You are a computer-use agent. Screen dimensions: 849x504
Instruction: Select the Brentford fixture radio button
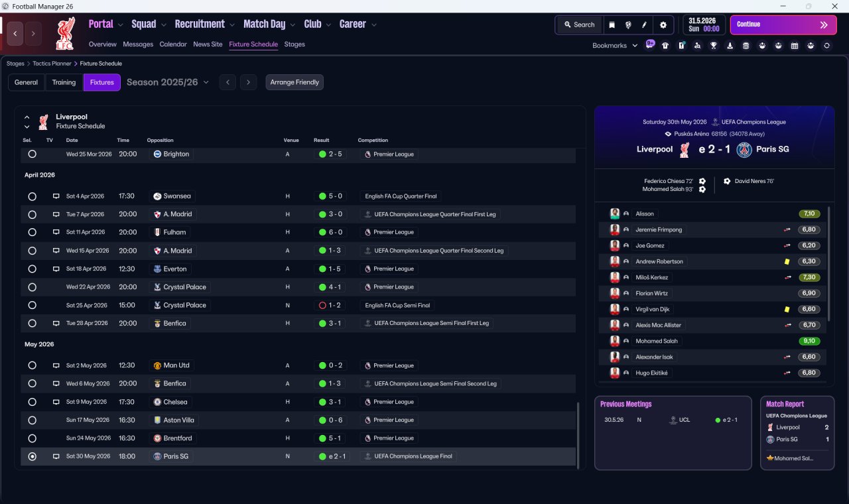coord(32,438)
